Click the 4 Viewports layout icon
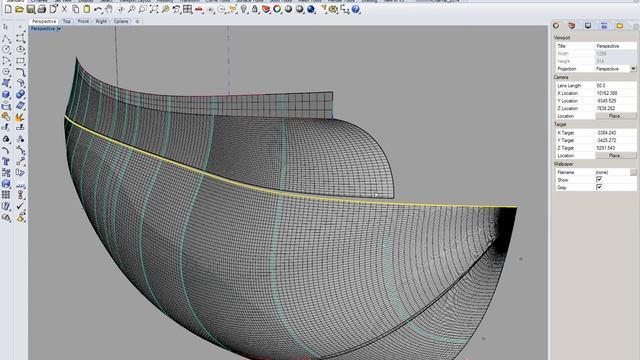Image resolution: width=640 pixels, height=360 pixels. tap(187, 9)
